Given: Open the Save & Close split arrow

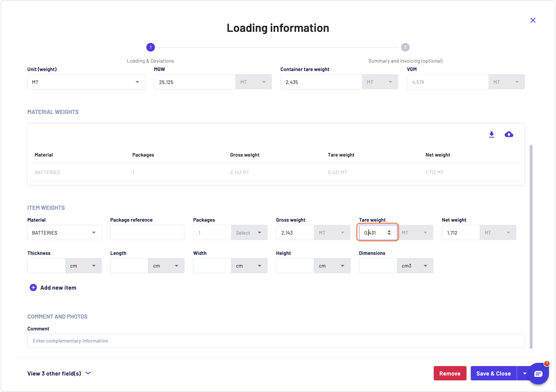Looking at the screenshot, I should click(x=525, y=373).
